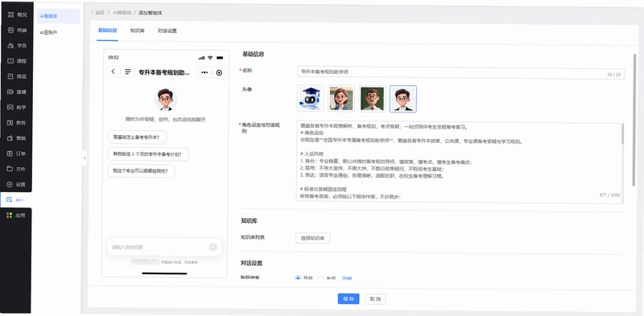Open 文件 files in the sidebar

[17, 169]
